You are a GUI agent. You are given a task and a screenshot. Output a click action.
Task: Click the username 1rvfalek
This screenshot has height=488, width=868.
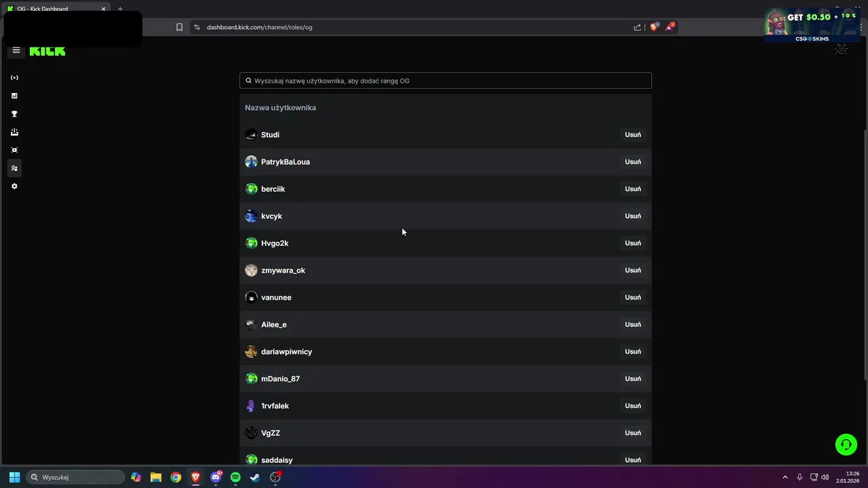point(275,406)
